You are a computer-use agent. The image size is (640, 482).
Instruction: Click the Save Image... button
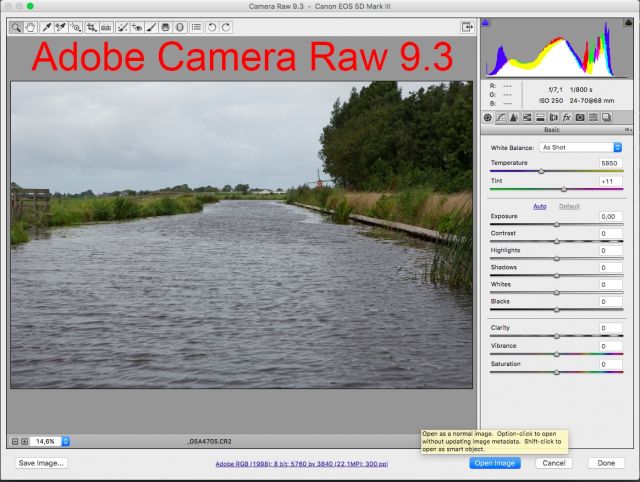point(41,463)
